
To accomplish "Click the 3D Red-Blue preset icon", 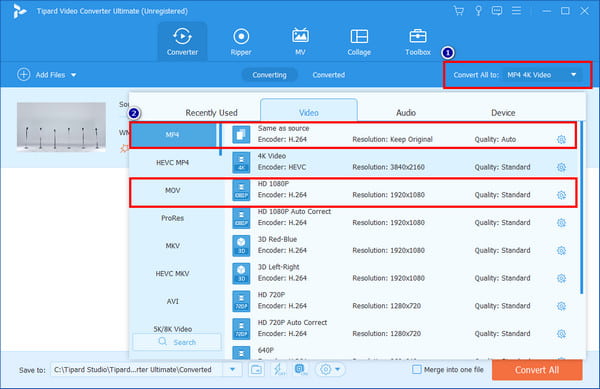I will [x=241, y=246].
